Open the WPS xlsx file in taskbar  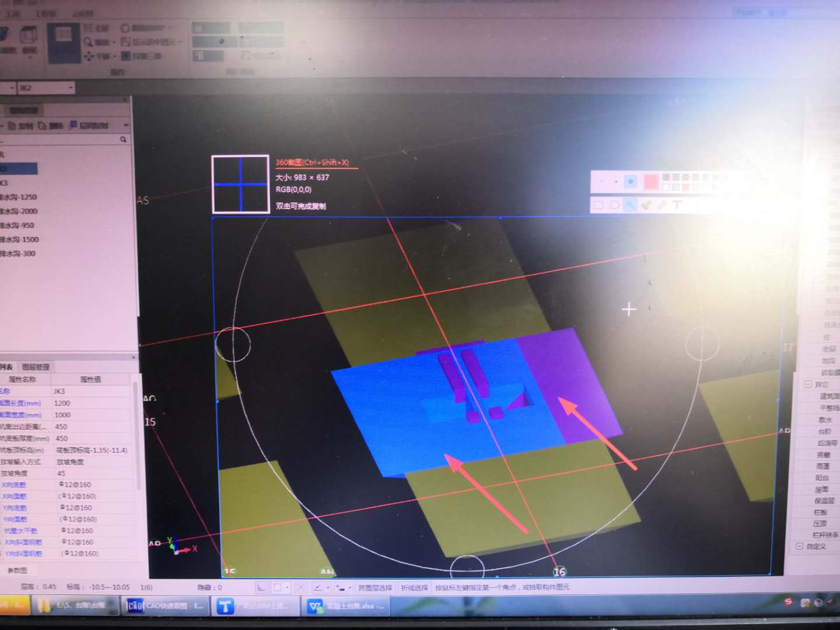pyautogui.click(x=346, y=606)
